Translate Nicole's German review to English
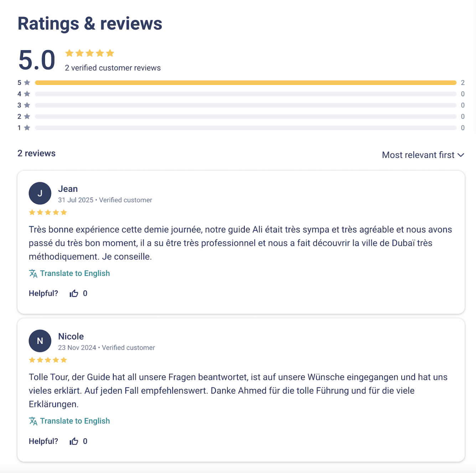The width and height of the screenshot is (476, 473). 75,421
